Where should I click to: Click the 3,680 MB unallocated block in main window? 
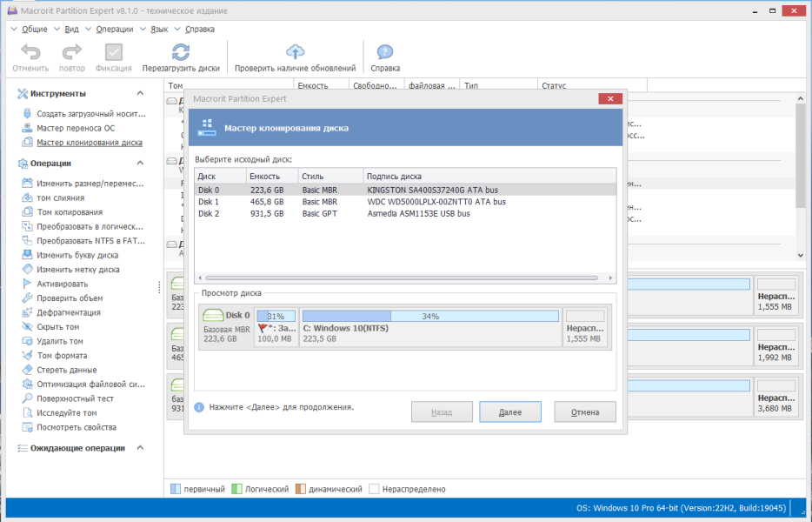coord(775,397)
